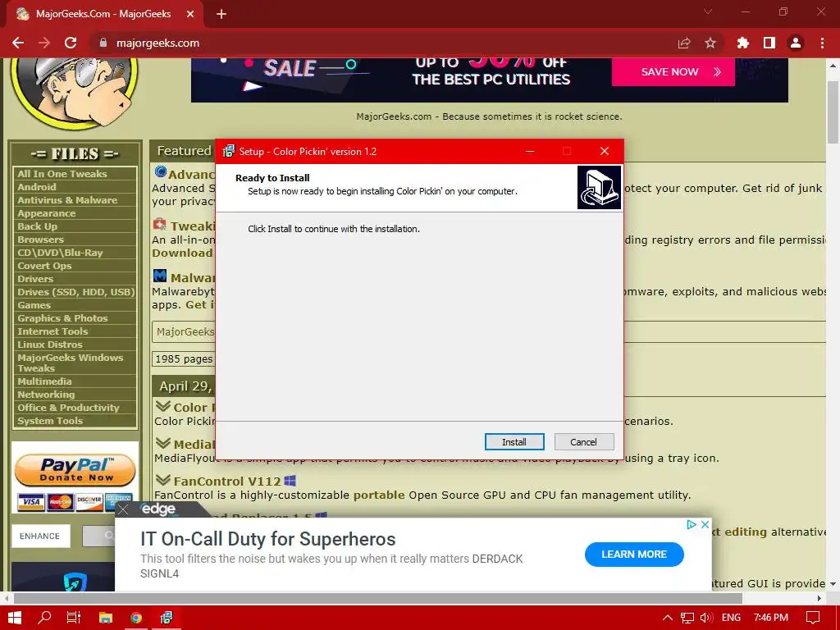
Task: Open the FanControl V112 link
Action: pos(227,481)
